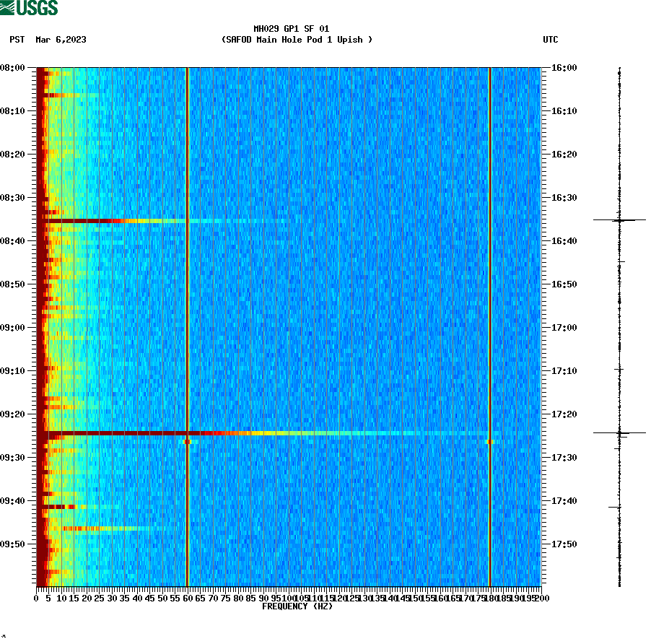Open the station title MH029 GP1 SF 01
Viewport: 651px width, 644px height.
pyautogui.click(x=281, y=31)
